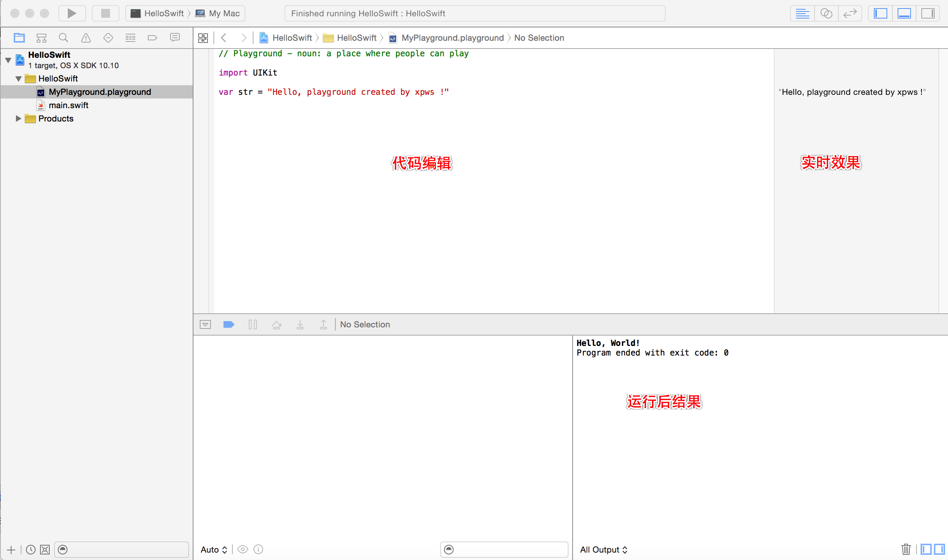Toggle the Debug area visibility
This screenshot has width=948, height=560.
point(904,14)
